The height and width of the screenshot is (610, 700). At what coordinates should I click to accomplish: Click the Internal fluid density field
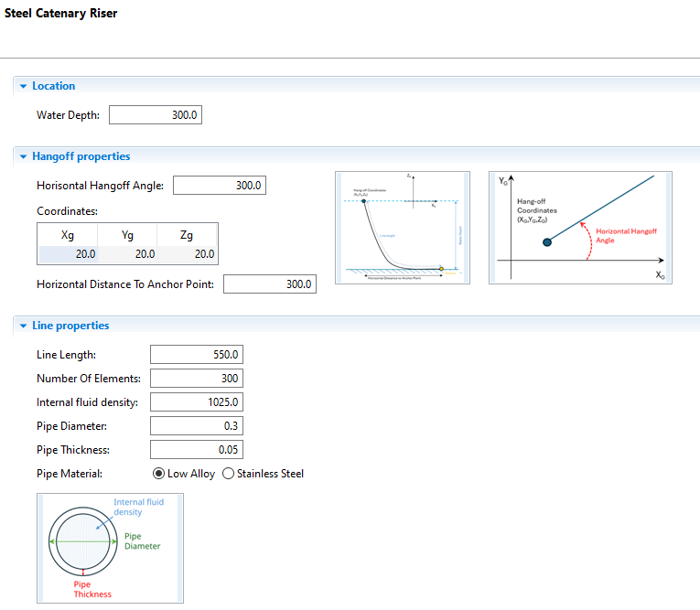[x=196, y=402]
